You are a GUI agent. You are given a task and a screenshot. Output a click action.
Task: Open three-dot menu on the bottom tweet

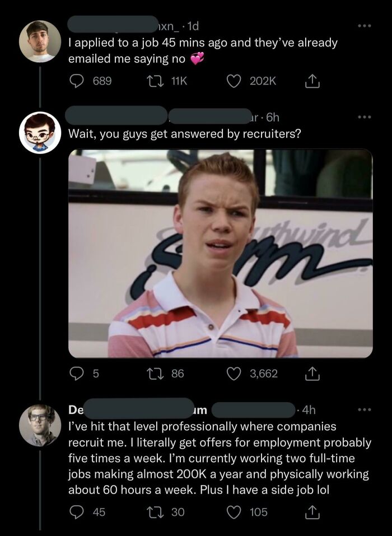pos(365,410)
